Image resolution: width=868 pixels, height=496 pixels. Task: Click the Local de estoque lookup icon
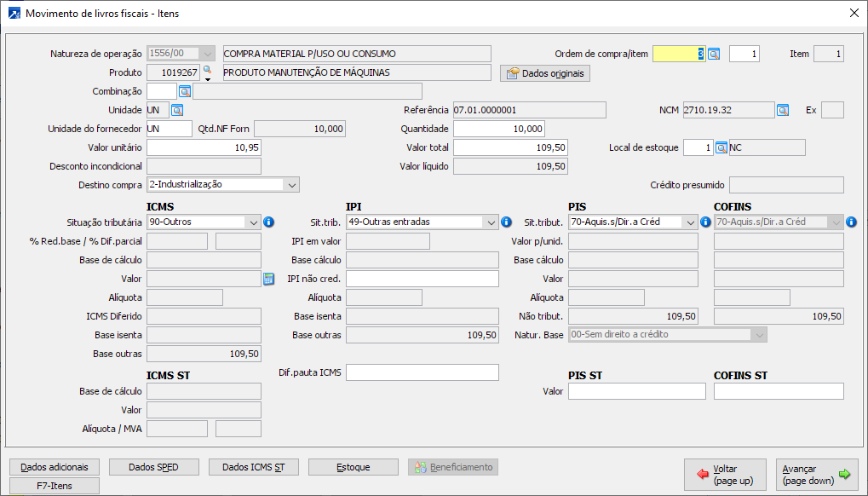[x=721, y=147]
